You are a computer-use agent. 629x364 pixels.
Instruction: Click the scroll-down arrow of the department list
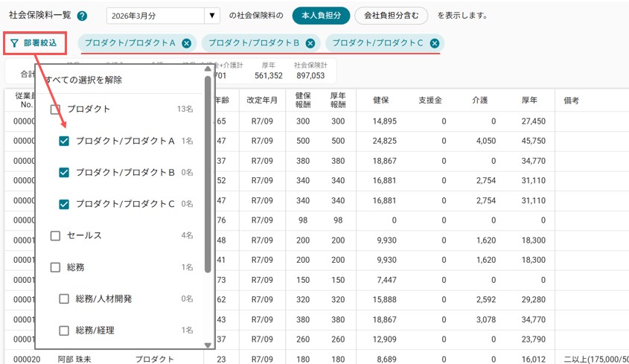pos(208,345)
